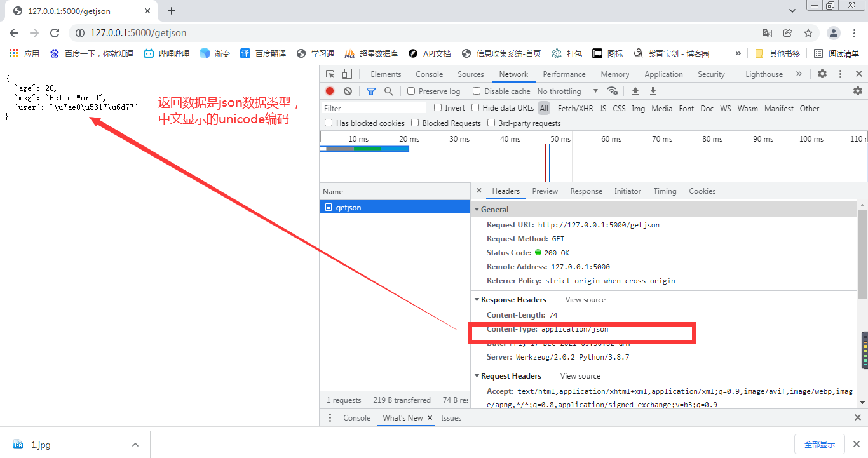Open the 百度翻译 bookmark
Image resolution: width=868 pixels, height=458 pixels.
263,53
